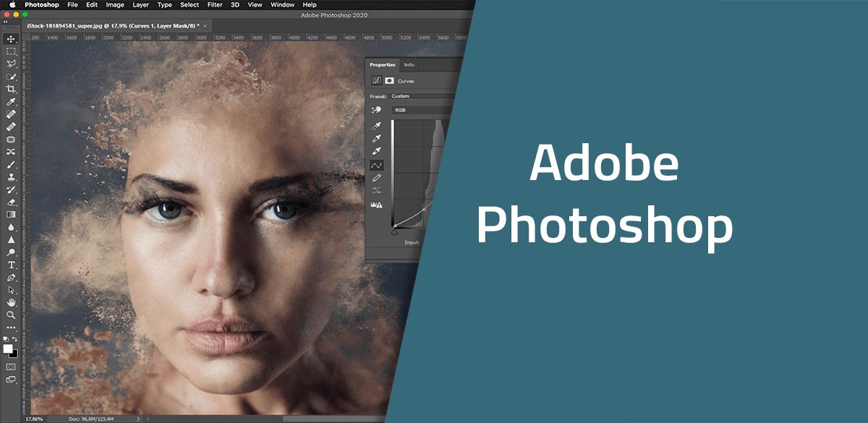The image size is (868, 423).
Task: Pick the gray point eyedropper in Curves
Action: point(376,138)
